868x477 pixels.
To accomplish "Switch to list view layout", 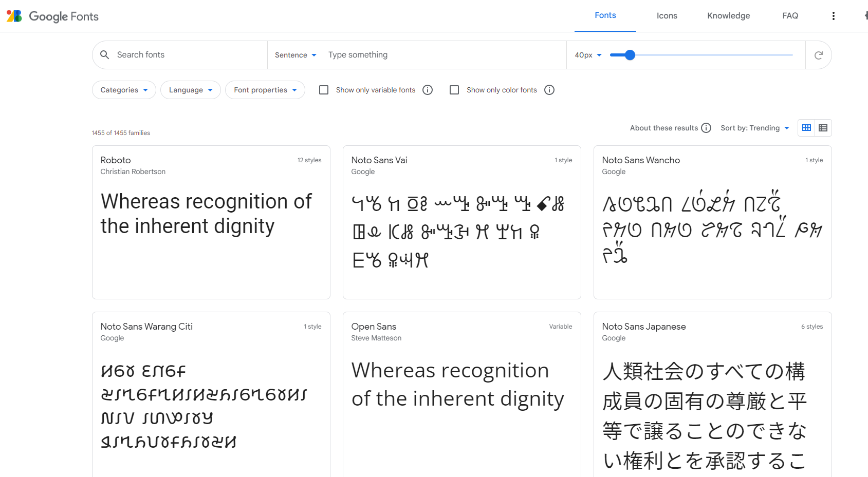I will coord(823,128).
